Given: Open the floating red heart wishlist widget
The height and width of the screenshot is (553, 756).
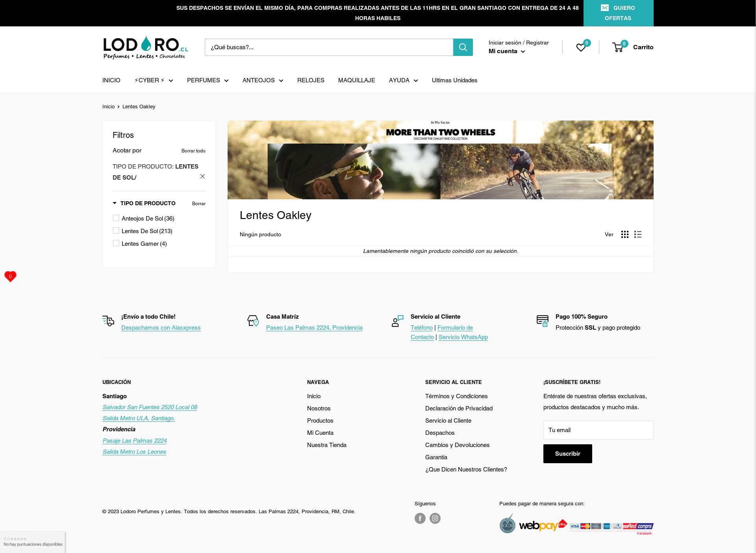Looking at the screenshot, I should 10,276.
